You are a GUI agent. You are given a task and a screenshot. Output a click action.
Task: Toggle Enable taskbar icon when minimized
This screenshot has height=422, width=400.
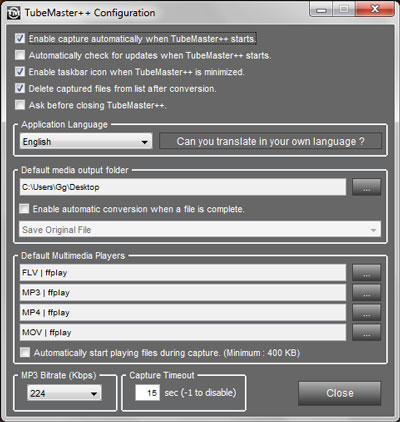coord(20,72)
